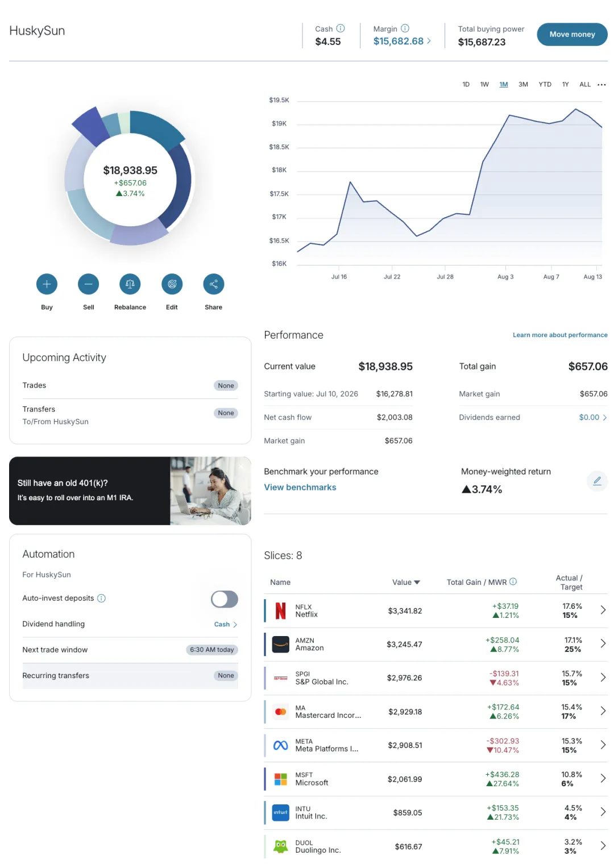Switch chart to YTD range
This screenshot has height=868, width=614.
(x=545, y=85)
